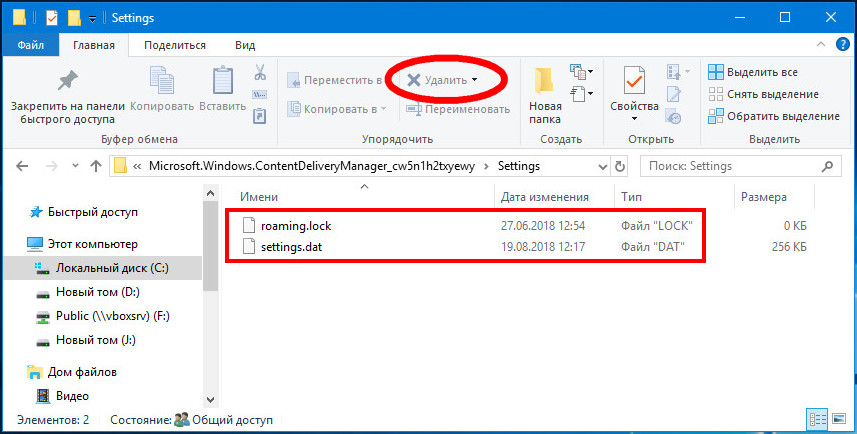Open the New item dropdown in Создать
857x434 pixels.
(582, 72)
